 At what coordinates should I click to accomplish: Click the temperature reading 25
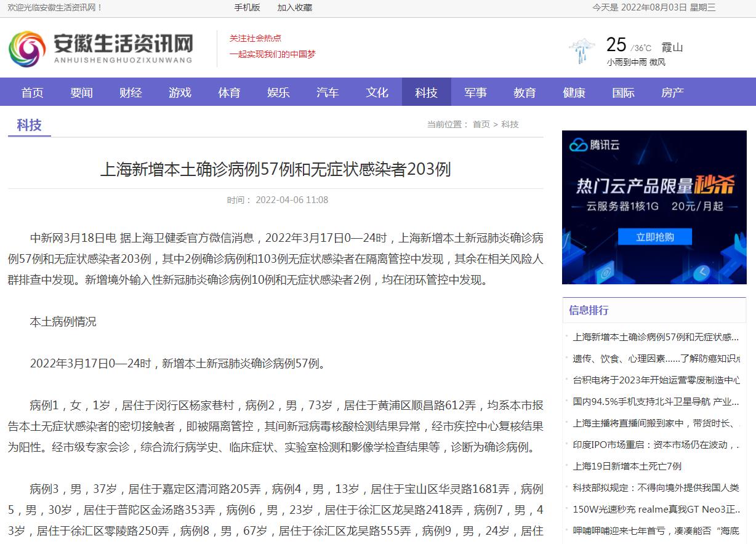pyautogui.click(x=616, y=44)
